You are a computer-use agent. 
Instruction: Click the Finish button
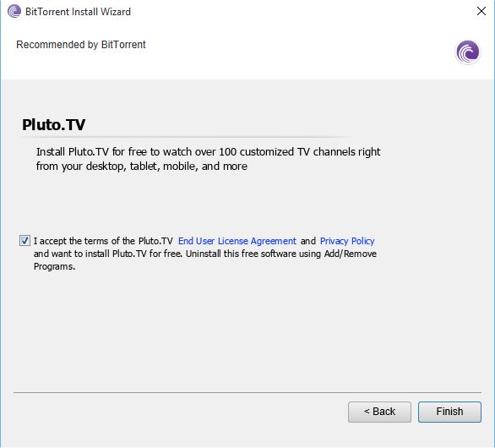coord(449,412)
